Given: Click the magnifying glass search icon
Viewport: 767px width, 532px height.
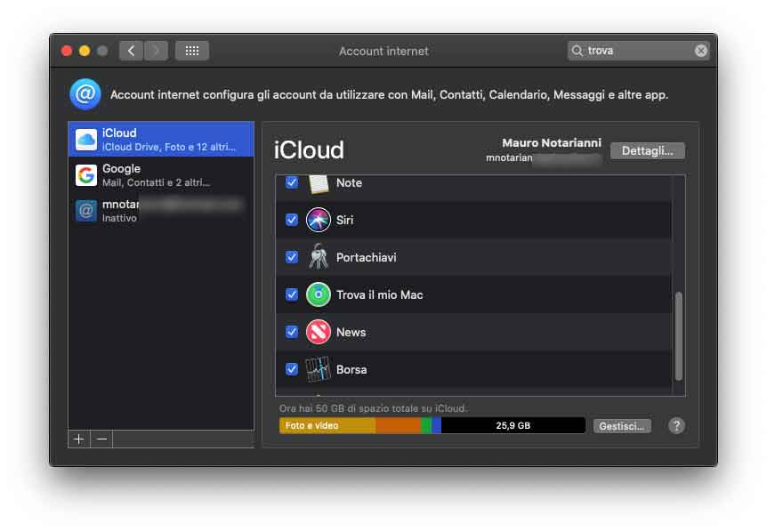Looking at the screenshot, I should (x=577, y=51).
